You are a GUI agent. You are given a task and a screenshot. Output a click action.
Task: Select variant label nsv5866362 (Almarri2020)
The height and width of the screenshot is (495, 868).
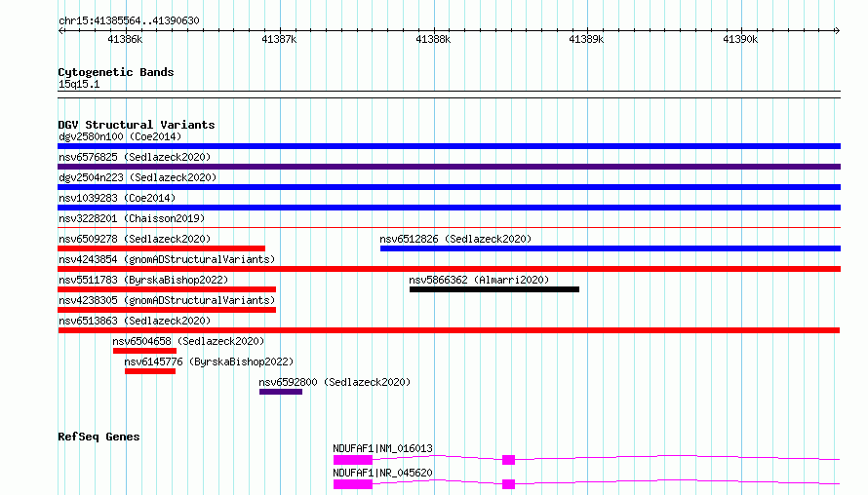pos(479,280)
